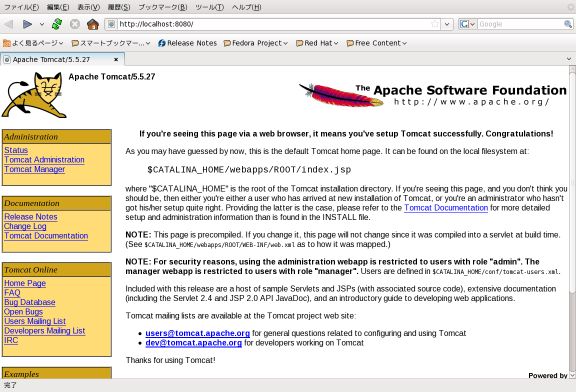Open the back/forward history dropdown arrow
Viewport: 576px width, 392px height.
[42, 24]
